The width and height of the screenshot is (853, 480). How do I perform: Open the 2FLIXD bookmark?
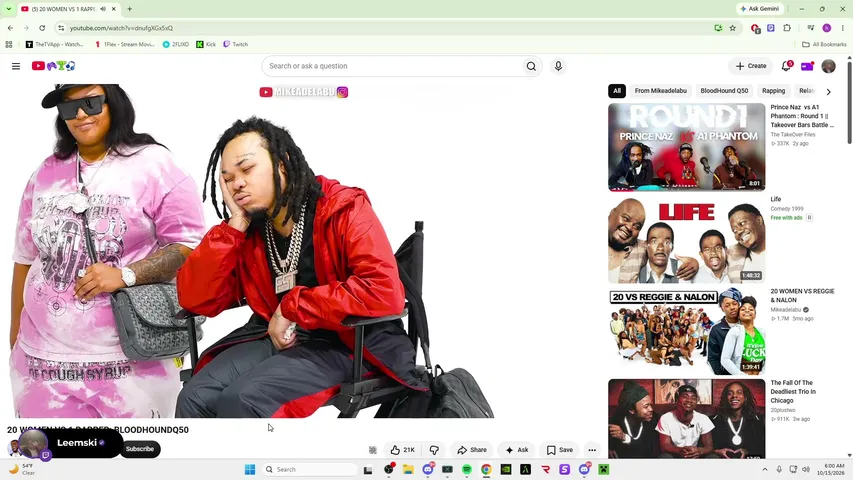(176, 44)
